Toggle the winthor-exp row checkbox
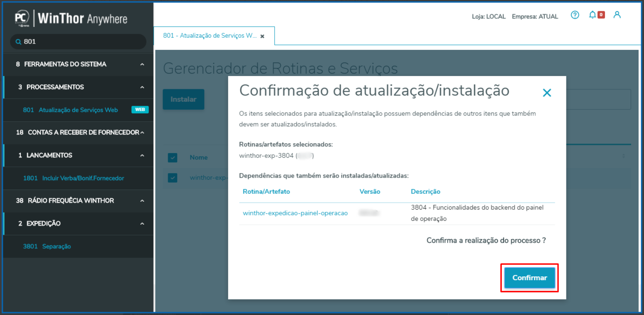Viewport: 644px width, 315px height. click(x=173, y=178)
